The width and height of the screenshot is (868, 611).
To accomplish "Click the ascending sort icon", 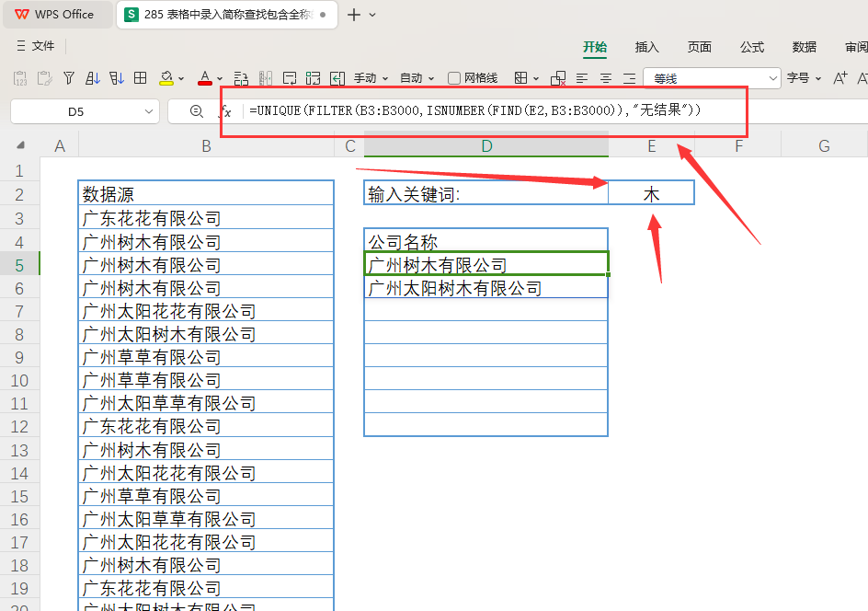I will 93,78.
